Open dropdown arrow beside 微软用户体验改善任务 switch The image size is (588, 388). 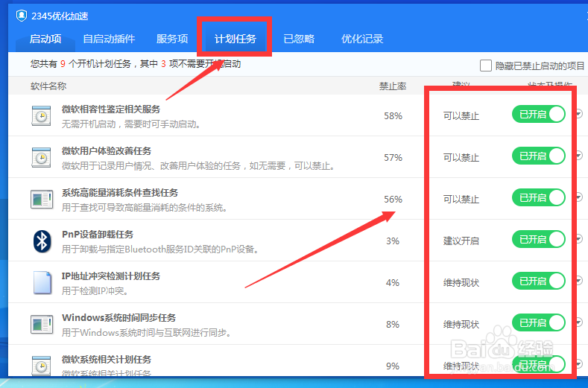tap(579, 155)
